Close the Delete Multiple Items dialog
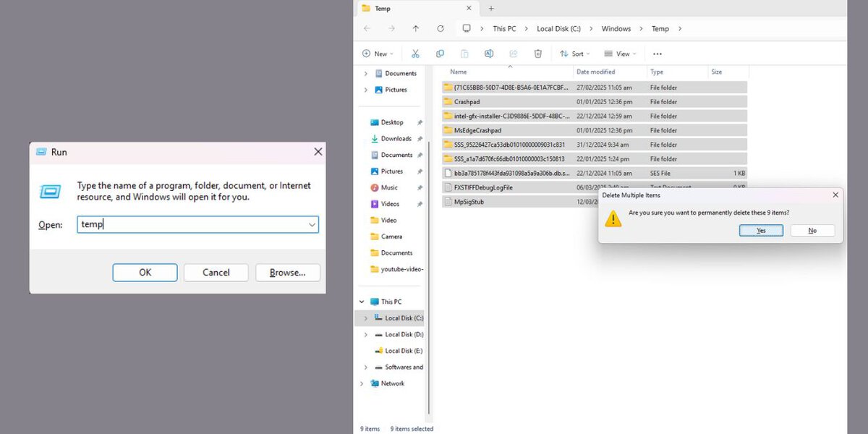868x434 pixels. pyautogui.click(x=835, y=195)
